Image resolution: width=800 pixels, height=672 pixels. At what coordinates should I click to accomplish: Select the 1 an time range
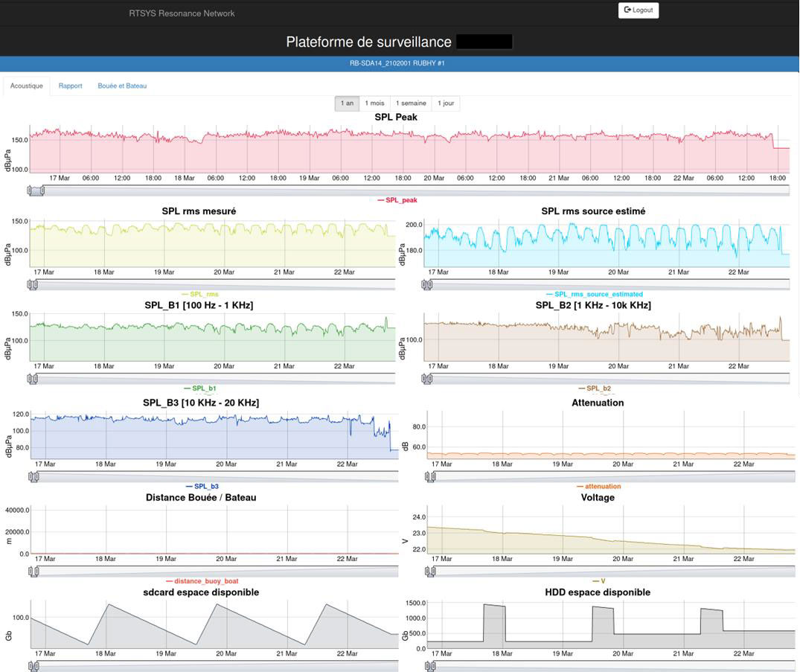[347, 103]
